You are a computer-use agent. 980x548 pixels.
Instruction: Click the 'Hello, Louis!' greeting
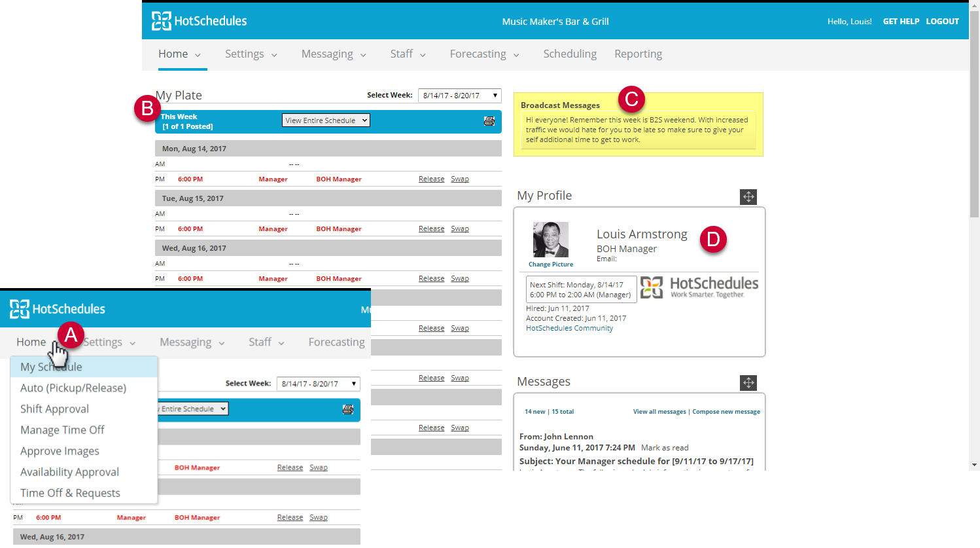pos(849,22)
